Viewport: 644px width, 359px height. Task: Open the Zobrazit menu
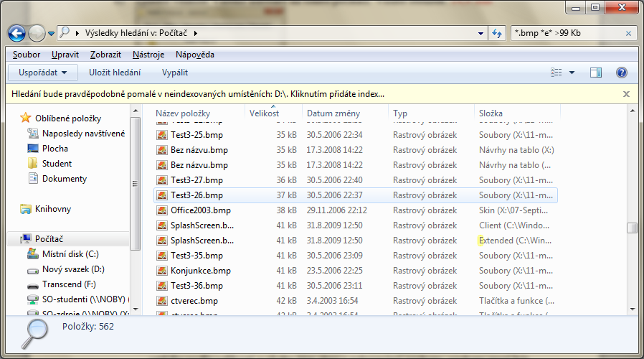[x=105, y=55]
